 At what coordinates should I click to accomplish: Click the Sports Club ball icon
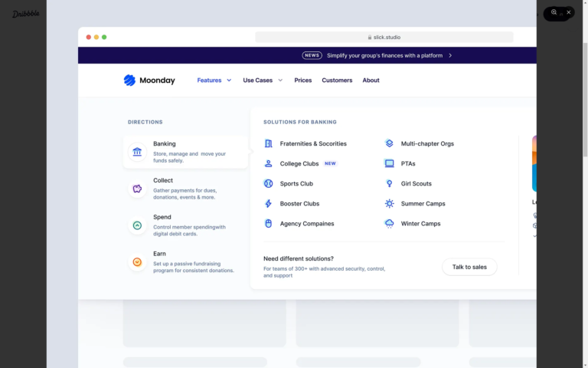pyautogui.click(x=269, y=183)
